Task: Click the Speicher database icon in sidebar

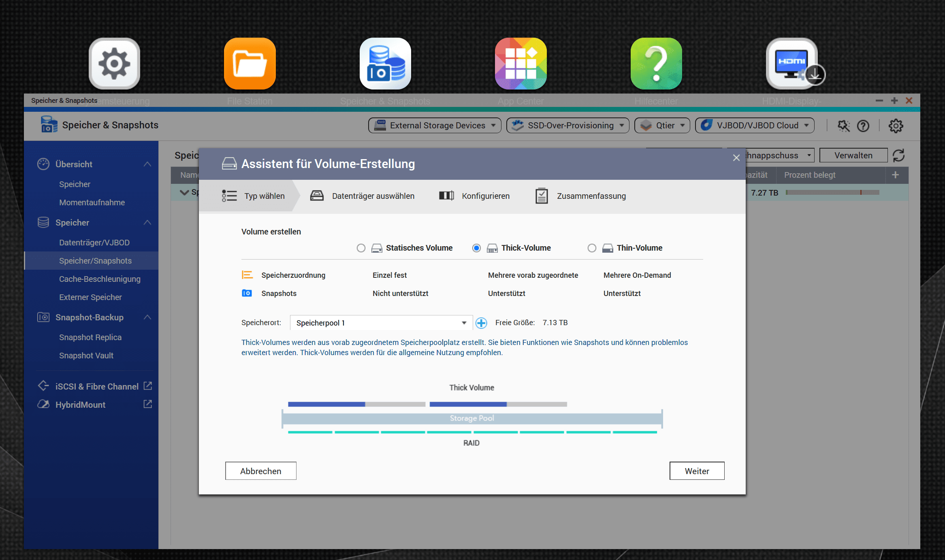Action: pyautogui.click(x=43, y=222)
